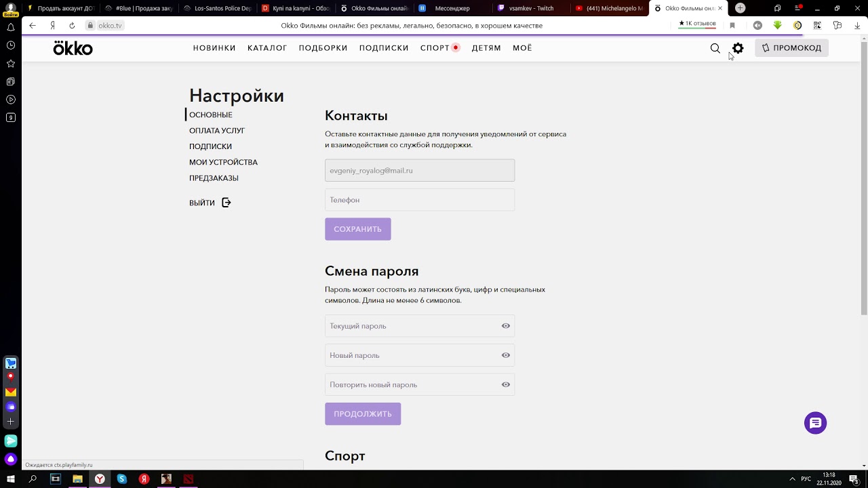
Task: Open Skype from the taskbar
Action: tap(122, 479)
